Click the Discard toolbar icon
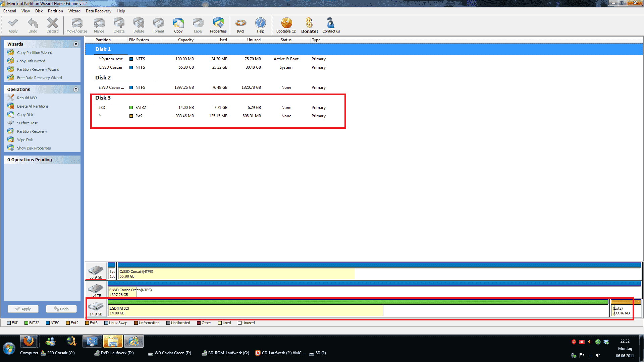Viewport: 644px width, 362px height. pyautogui.click(x=52, y=25)
